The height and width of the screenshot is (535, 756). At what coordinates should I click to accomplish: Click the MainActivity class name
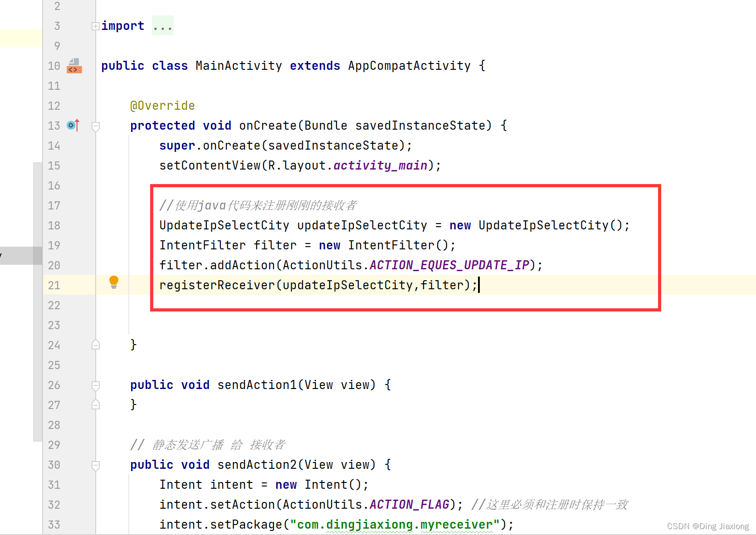point(239,66)
